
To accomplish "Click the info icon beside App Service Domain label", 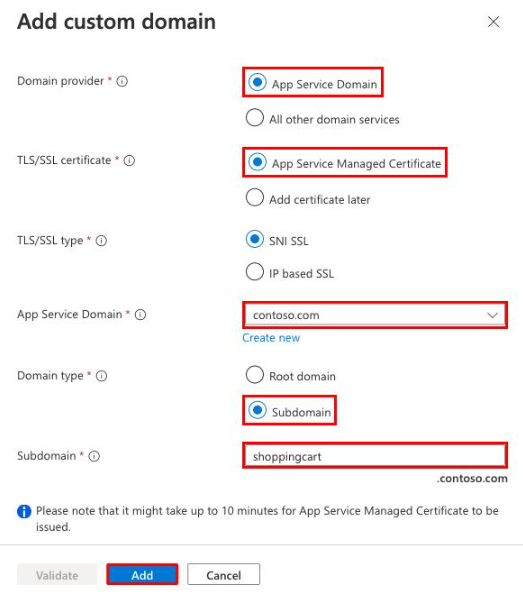I will [140, 315].
